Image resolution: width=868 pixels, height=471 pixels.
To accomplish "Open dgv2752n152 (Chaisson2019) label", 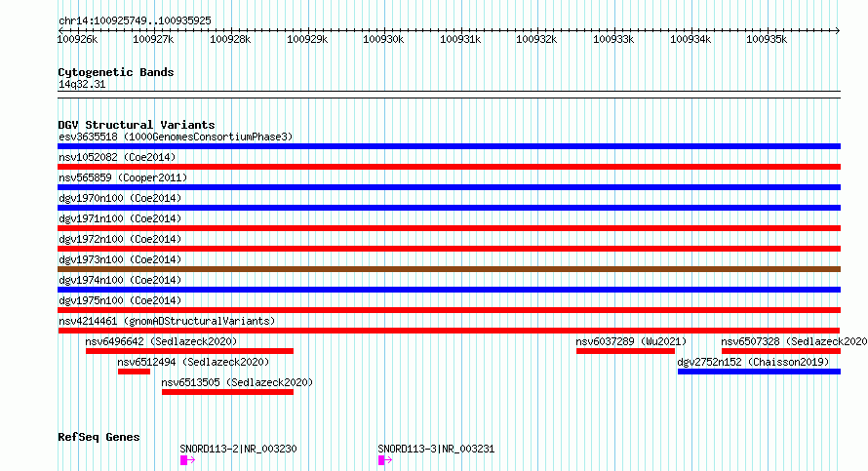I will (754, 362).
